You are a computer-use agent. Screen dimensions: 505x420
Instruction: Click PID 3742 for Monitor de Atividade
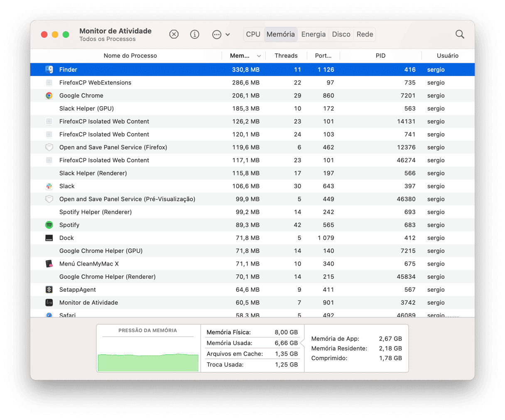408,303
